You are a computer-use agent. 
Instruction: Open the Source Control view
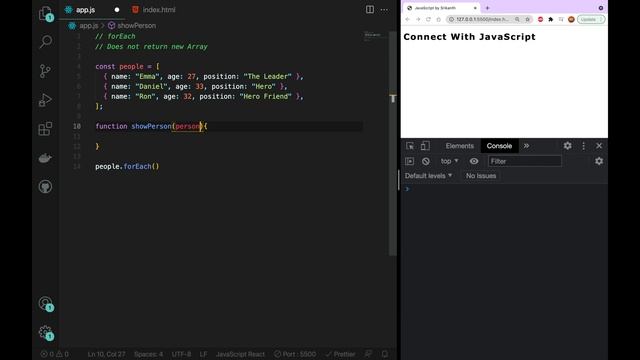pos(45,71)
